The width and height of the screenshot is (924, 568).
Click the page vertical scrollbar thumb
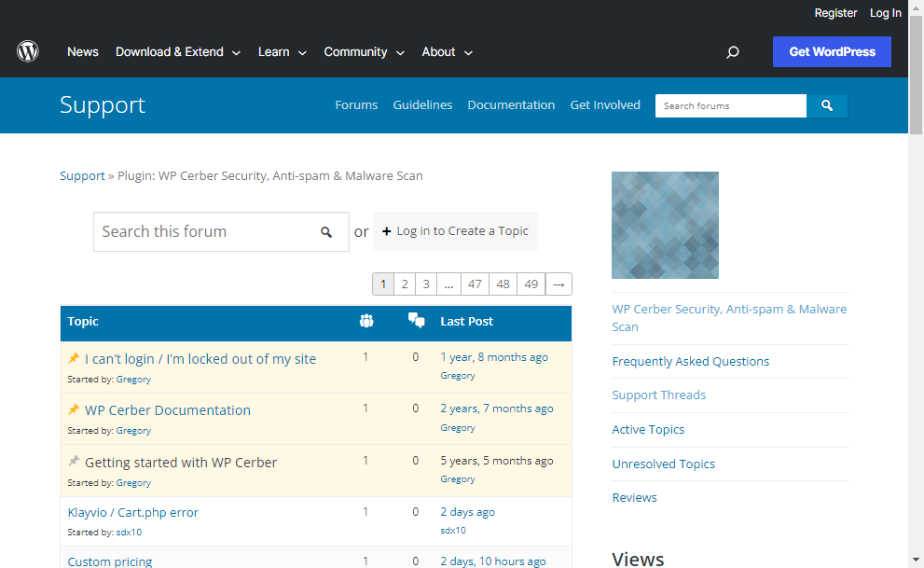point(916,75)
